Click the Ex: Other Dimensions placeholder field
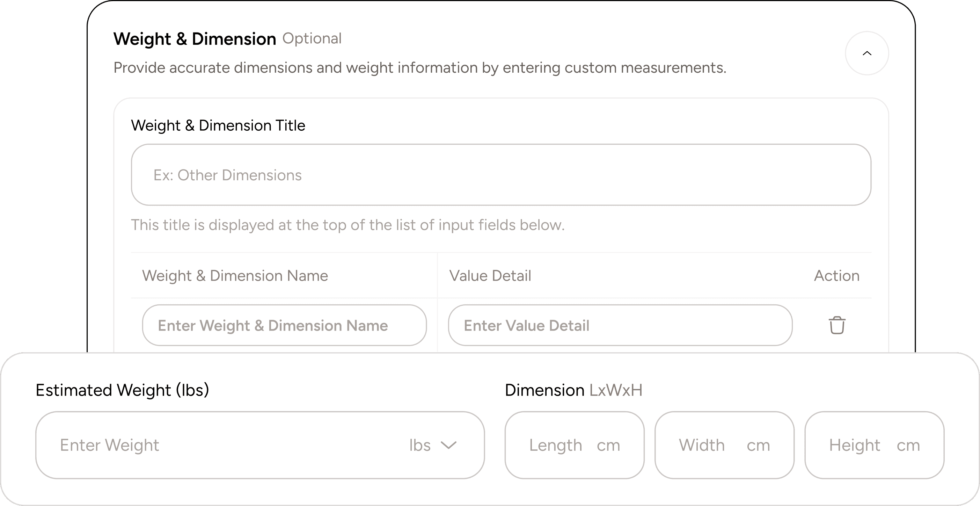 pyautogui.click(x=227, y=175)
